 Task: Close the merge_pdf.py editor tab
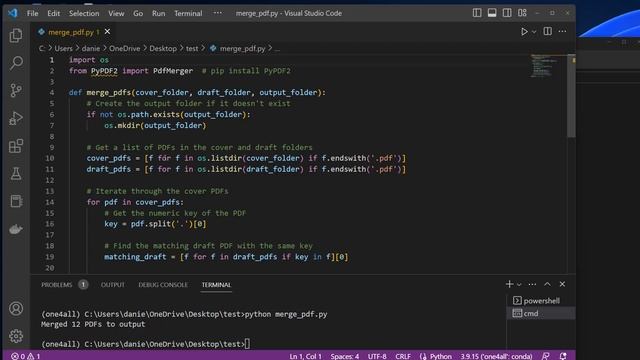click(107, 31)
